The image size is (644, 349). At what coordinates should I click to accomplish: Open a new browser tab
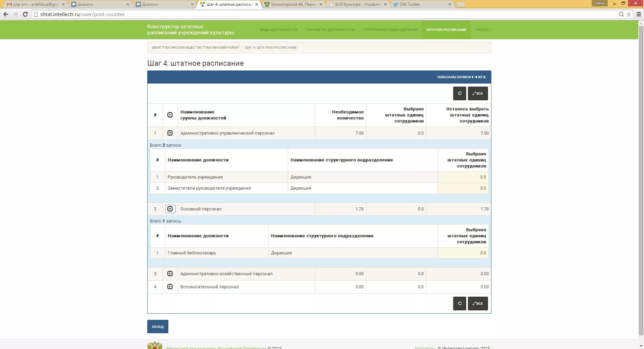coord(461,4)
